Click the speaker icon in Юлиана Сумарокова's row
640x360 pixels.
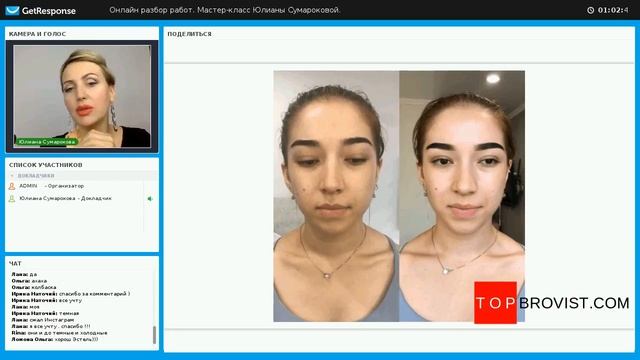pyautogui.click(x=150, y=199)
